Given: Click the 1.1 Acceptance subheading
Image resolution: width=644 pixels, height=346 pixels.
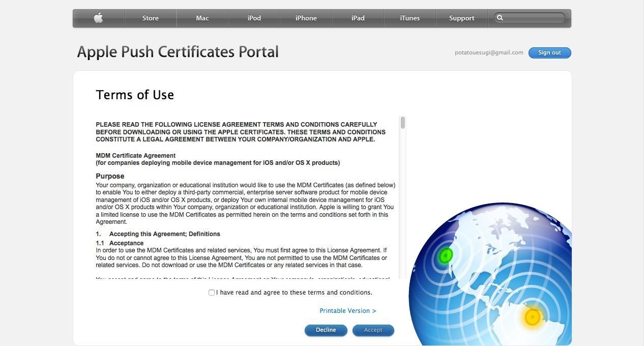Looking at the screenshot, I should tap(120, 243).
